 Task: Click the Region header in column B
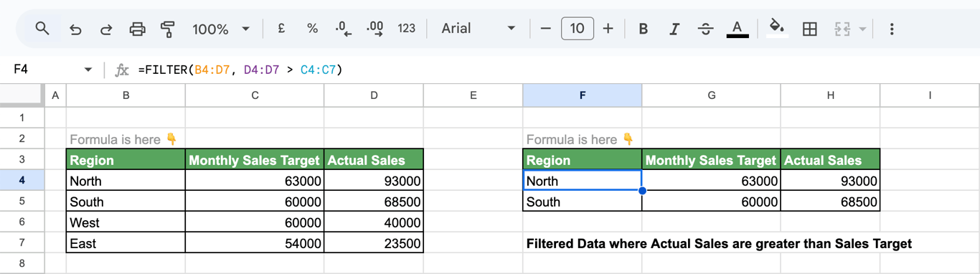click(126, 160)
